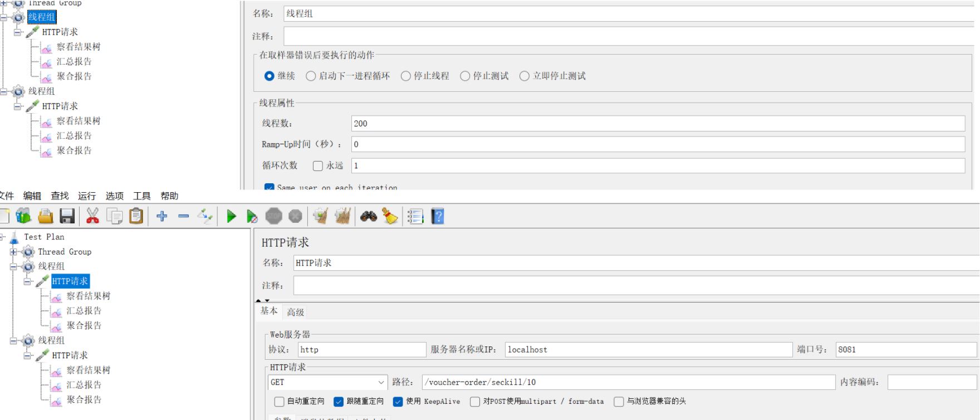Clear results with single broom icon
The width and height of the screenshot is (980, 420).
320,216
